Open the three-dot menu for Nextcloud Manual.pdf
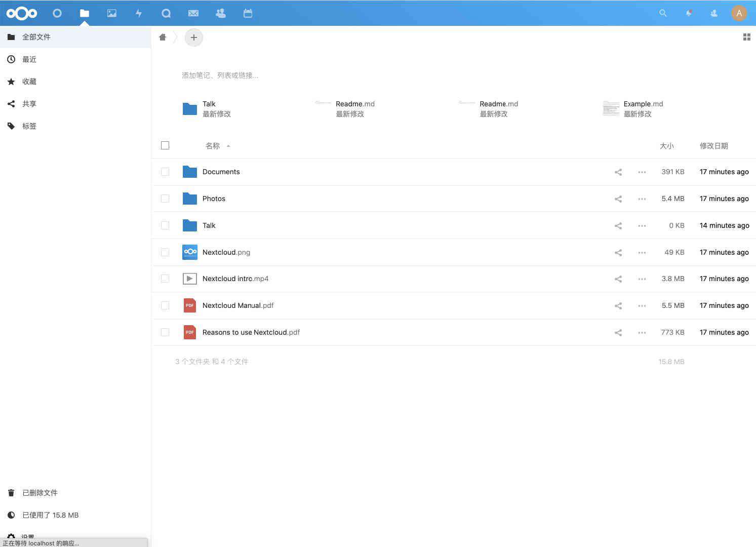 pos(642,306)
